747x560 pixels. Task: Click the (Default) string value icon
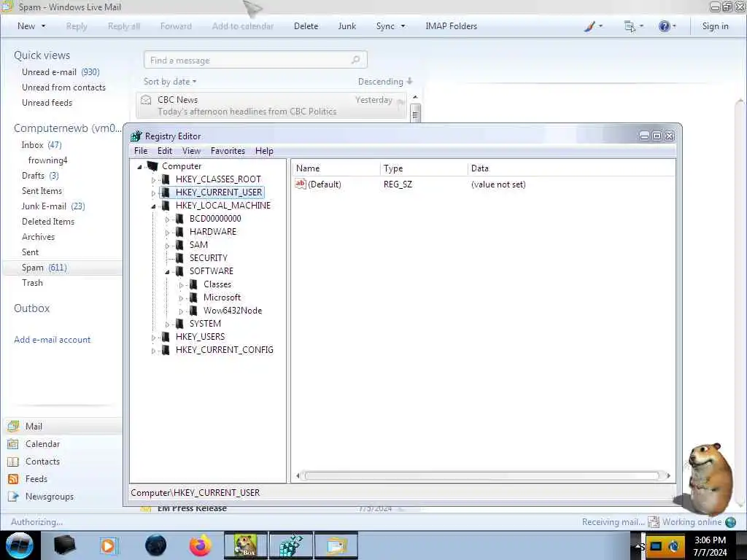[x=300, y=184]
